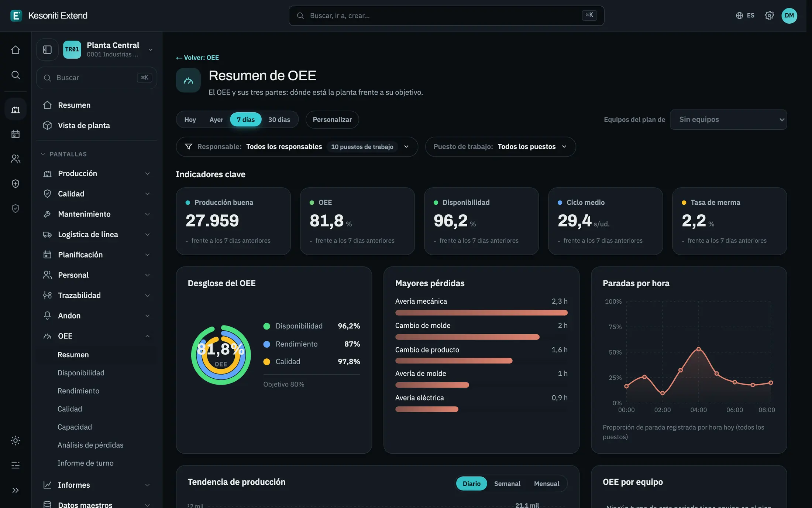Open the Puesto de trabajo dropdown
812x508 pixels.
(x=500, y=147)
